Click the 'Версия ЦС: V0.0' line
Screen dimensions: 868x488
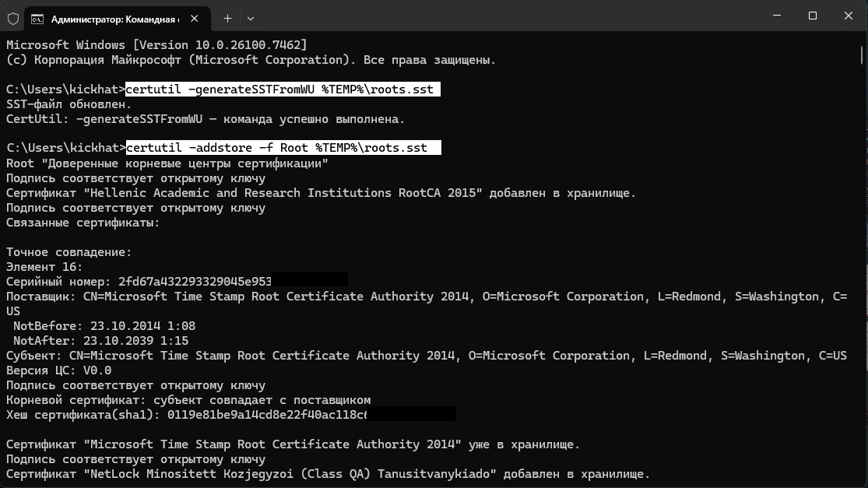(x=58, y=370)
